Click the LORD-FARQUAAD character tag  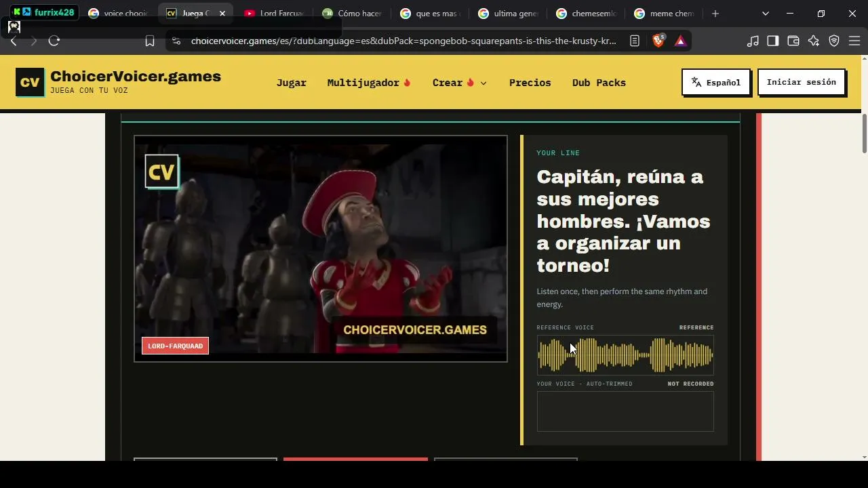[176, 346]
